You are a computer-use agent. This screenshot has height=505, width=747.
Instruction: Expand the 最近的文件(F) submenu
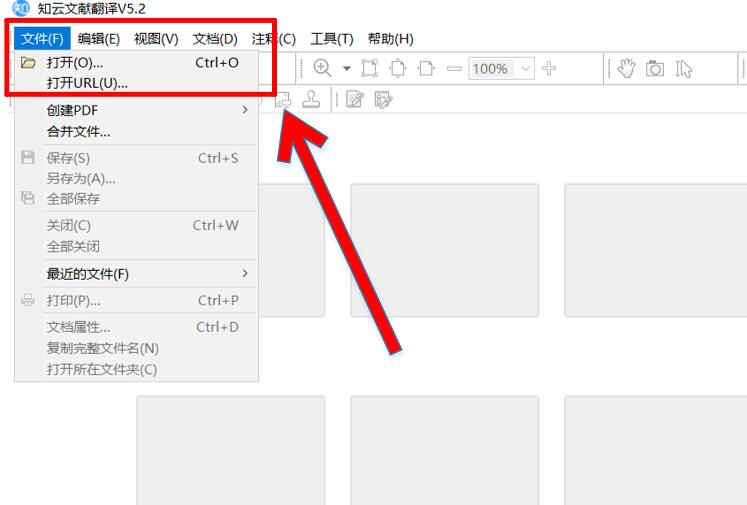pos(245,273)
